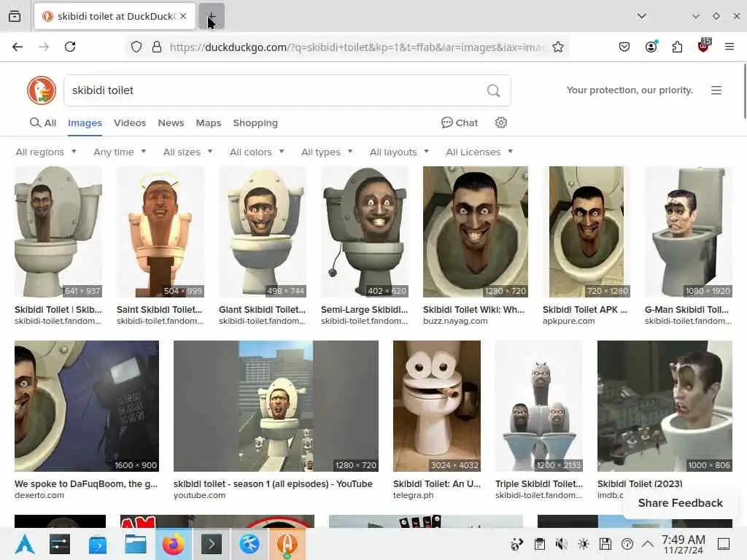Click the site padlock icon
The height and width of the screenshot is (560, 747).
[156, 47]
